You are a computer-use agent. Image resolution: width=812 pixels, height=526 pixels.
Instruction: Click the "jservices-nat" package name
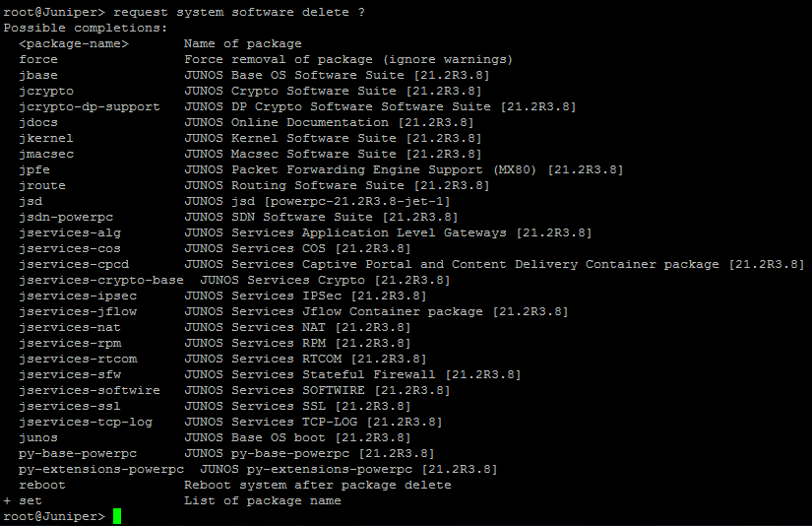70,327
